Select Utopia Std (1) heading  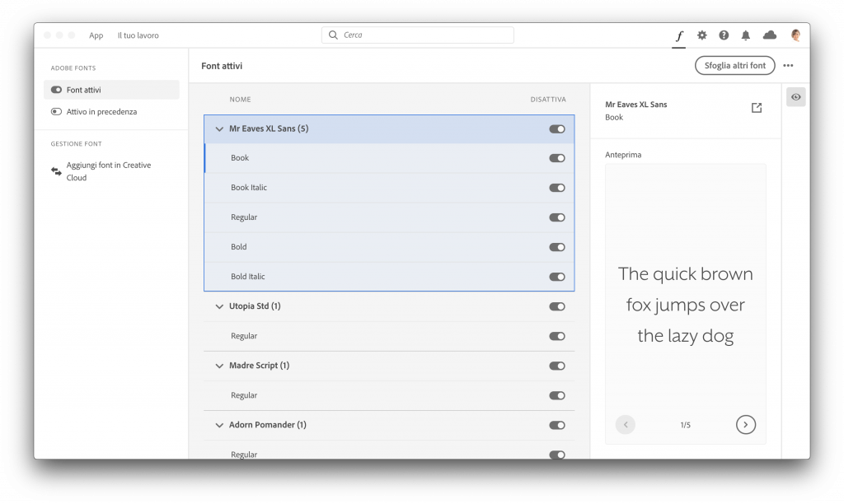click(255, 306)
